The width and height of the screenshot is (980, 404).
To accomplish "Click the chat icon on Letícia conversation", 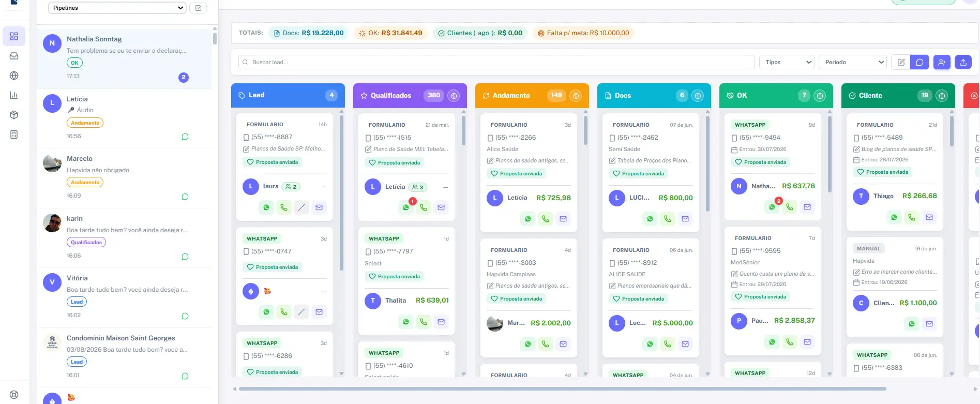I will tap(185, 137).
